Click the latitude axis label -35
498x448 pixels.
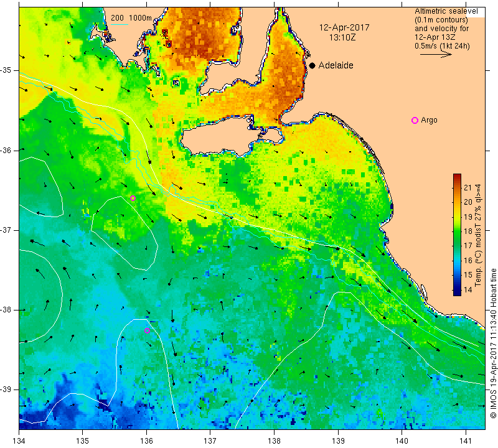click(6, 70)
